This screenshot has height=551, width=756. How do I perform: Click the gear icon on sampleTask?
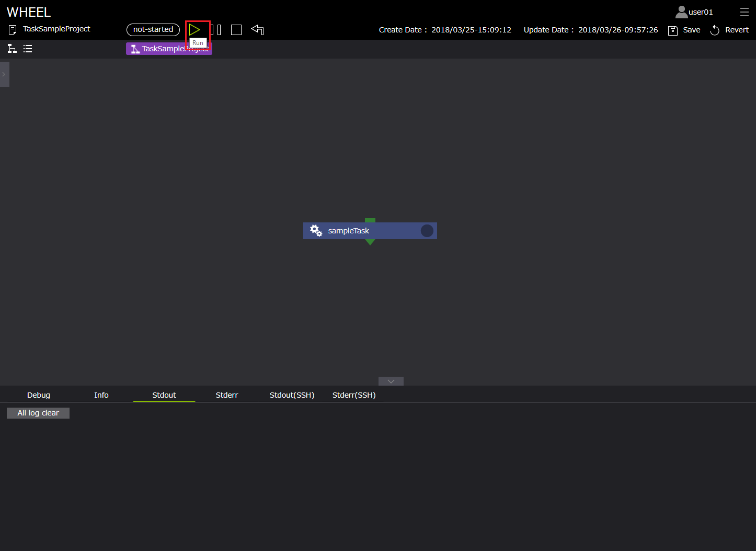pyautogui.click(x=316, y=230)
